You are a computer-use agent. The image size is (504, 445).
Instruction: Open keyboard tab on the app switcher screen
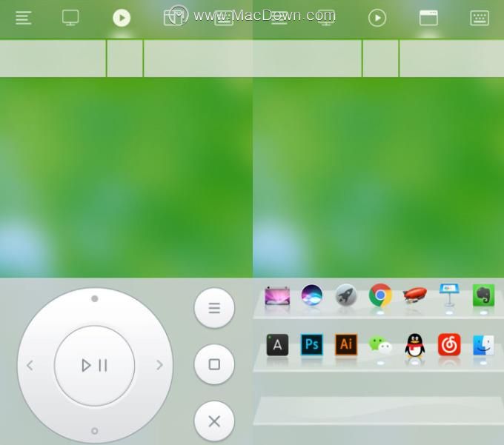[480, 18]
